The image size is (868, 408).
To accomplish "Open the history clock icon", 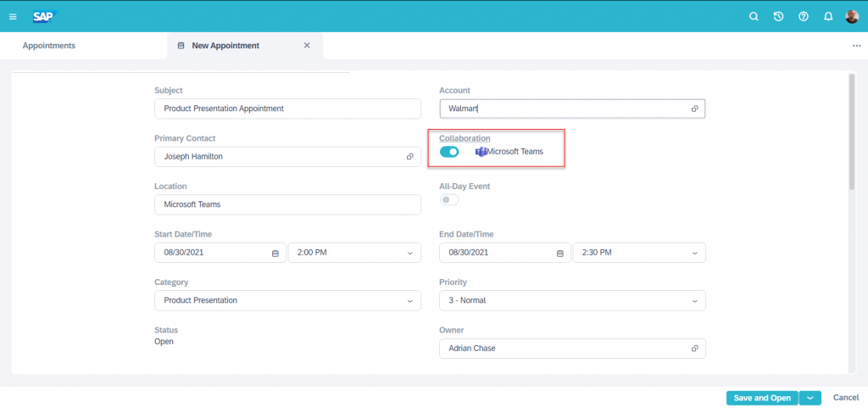I will 778,17.
